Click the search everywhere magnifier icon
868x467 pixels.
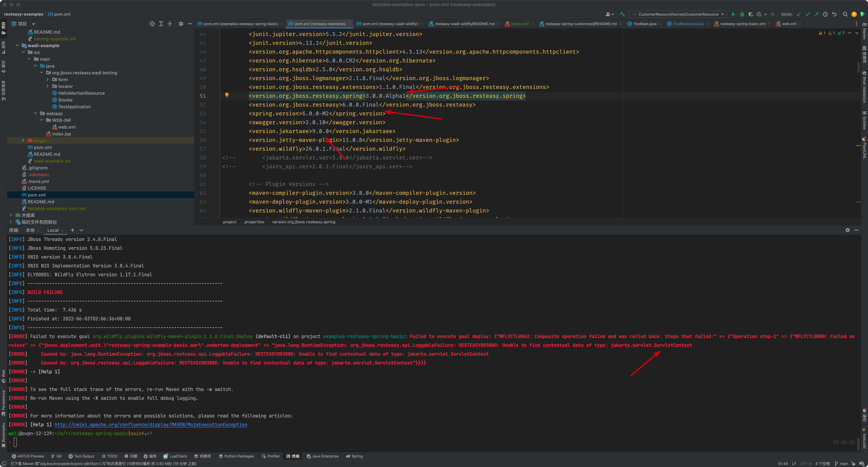coord(845,14)
